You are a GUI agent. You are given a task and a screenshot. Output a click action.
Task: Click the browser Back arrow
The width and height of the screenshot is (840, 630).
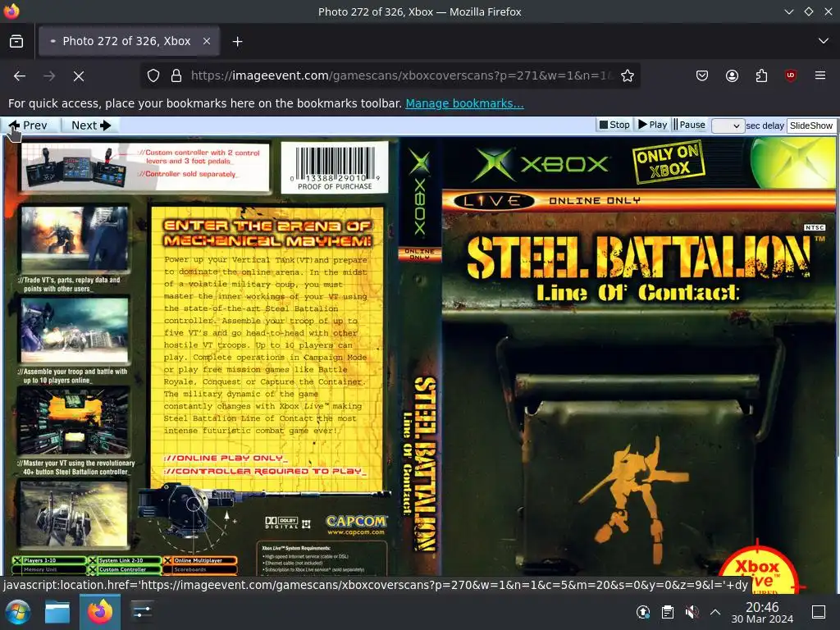(x=20, y=76)
